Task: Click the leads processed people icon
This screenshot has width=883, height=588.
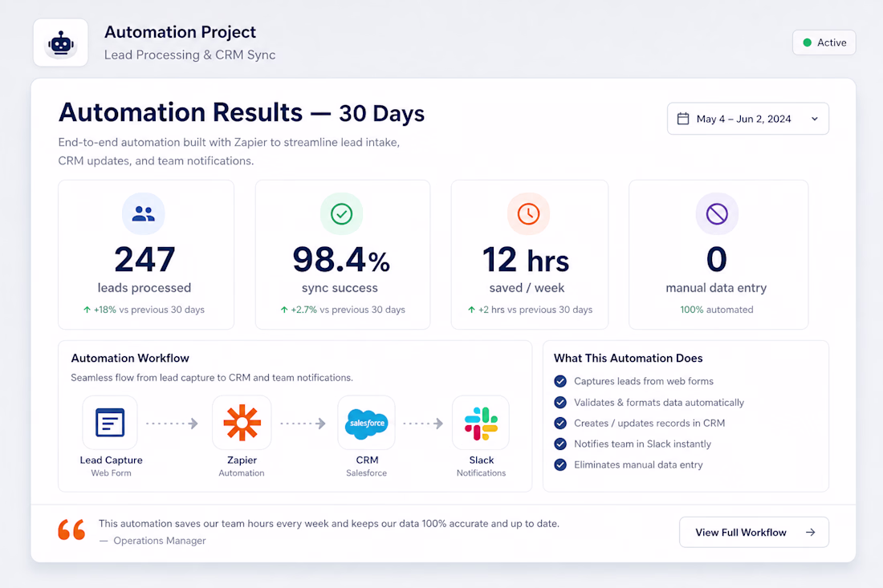Action: tap(143, 214)
